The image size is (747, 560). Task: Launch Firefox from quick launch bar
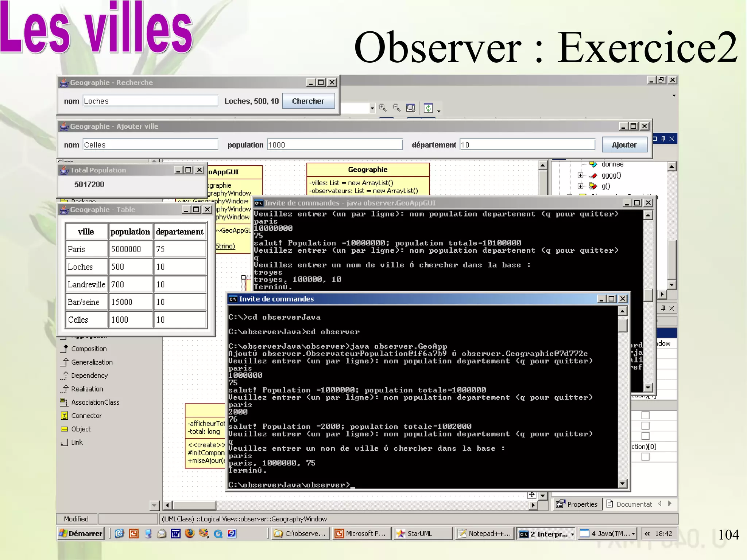[x=189, y=533]
